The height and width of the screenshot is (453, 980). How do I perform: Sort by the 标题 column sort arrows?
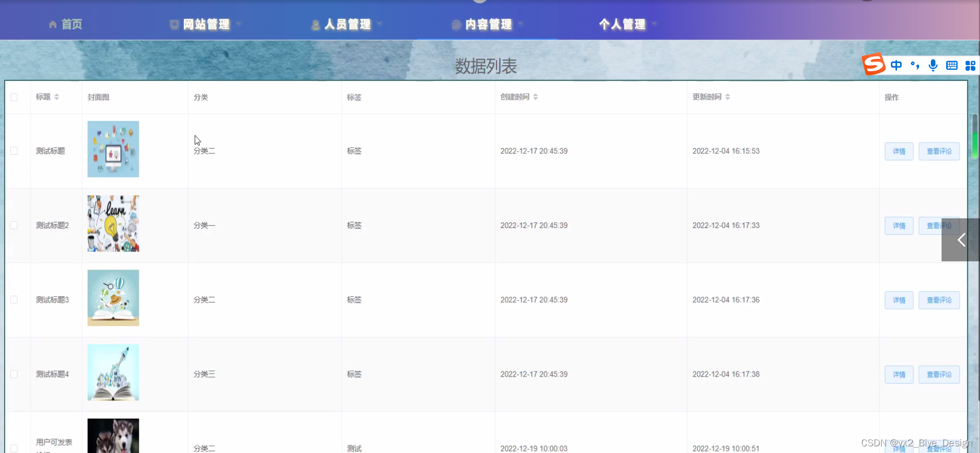(56, 97)
